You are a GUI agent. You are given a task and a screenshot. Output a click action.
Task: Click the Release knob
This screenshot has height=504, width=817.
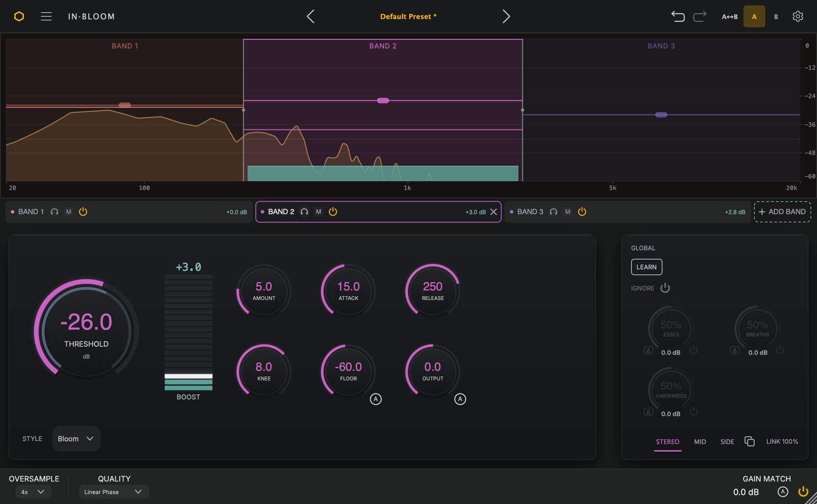coord(433,291)
